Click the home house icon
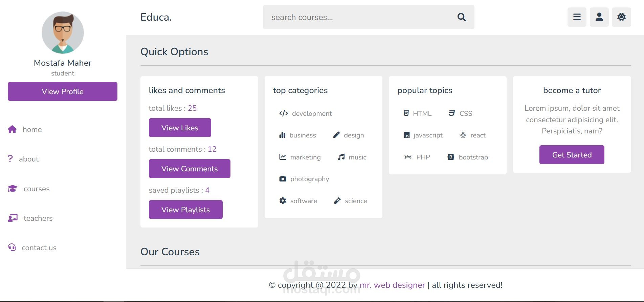The height and width of the screenshot is (302, 644). click(12, 129)
